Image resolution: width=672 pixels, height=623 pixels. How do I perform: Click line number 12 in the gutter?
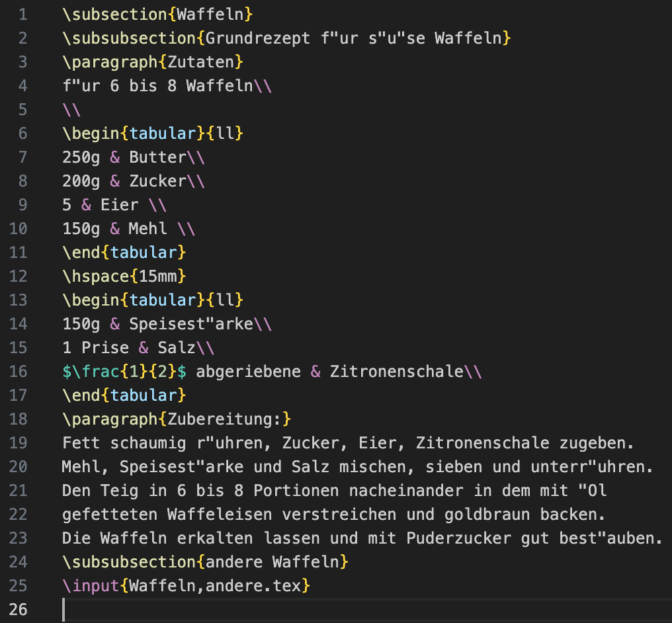click(19, 276)
